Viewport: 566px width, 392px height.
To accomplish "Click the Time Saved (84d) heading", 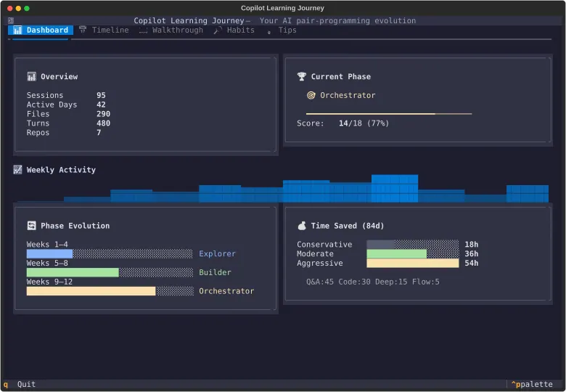I will click(x=348, y=226).
